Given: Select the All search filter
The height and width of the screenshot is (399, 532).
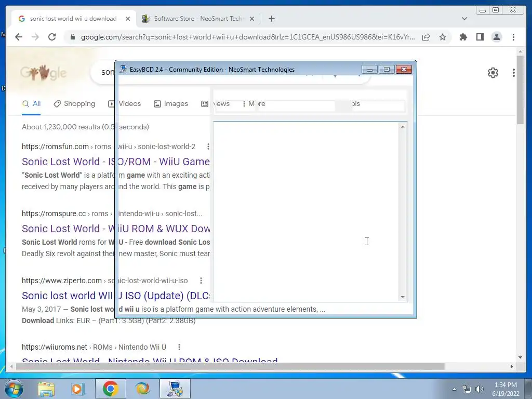Looking at the screenshot, I should pyautogui.click(x=31, y=104).
